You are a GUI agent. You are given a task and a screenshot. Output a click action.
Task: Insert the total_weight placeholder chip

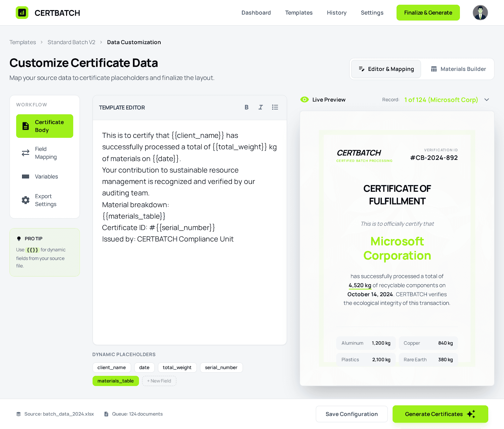(x=177, y=368)
